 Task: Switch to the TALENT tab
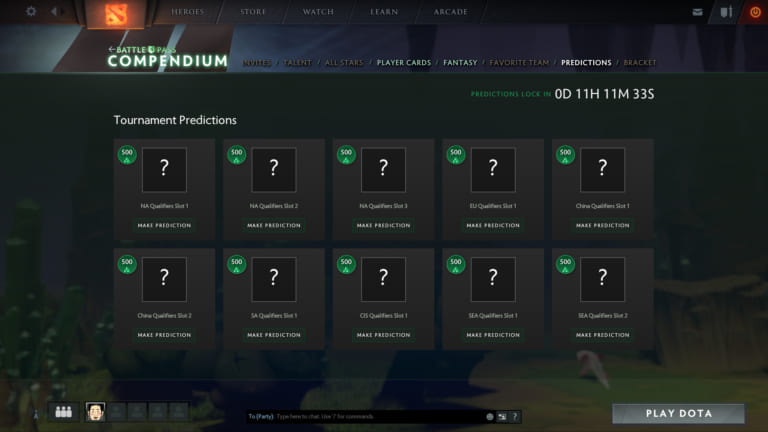click(x=297, y=63)
